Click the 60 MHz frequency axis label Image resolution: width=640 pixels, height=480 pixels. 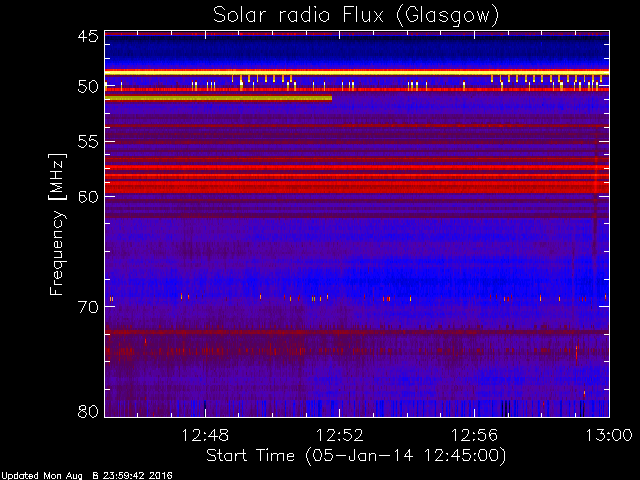pyautogui.click(x=88, y=197)
